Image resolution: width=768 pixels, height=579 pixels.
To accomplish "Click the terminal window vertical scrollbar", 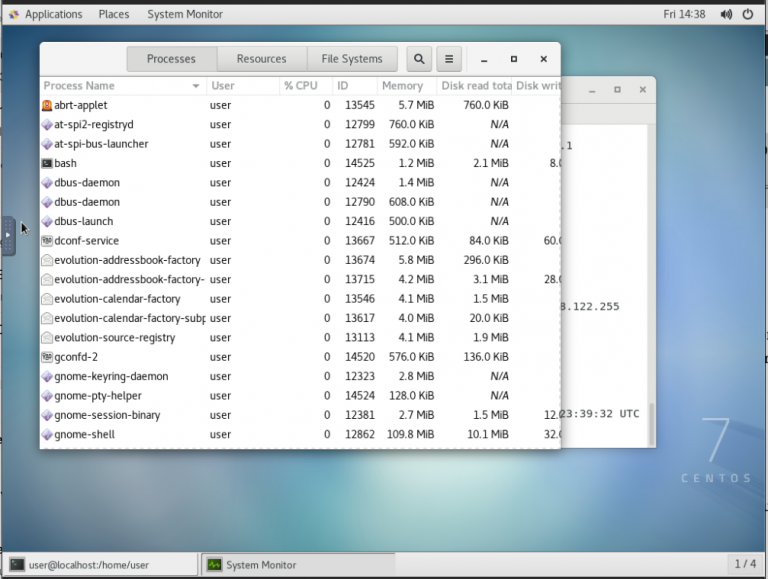I will point(653,423).
